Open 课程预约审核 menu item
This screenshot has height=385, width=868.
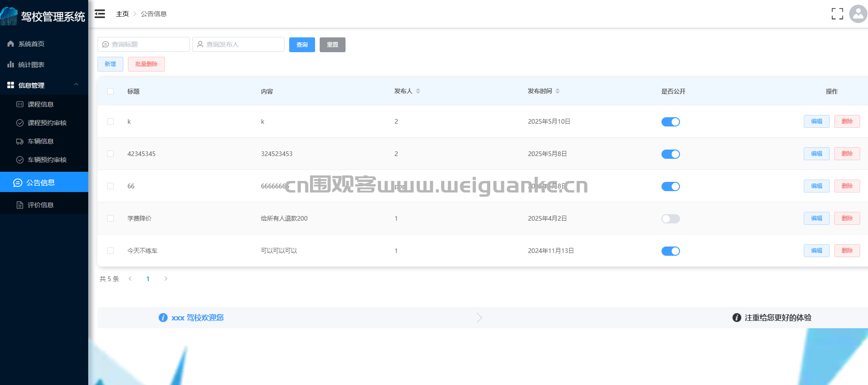[44, 123]
